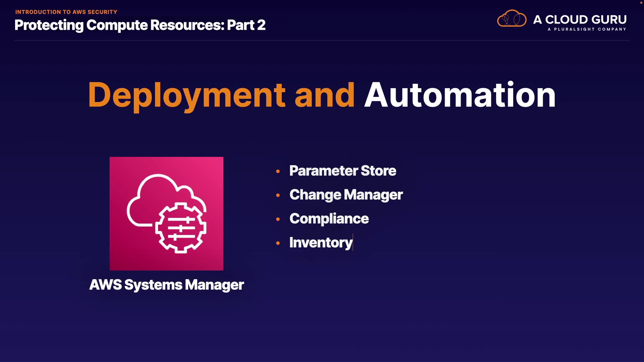The height and width of the screenshot is (362, 644).
Task: Click the A Pluralsight Company tagline
Action: tap(587, 29)
